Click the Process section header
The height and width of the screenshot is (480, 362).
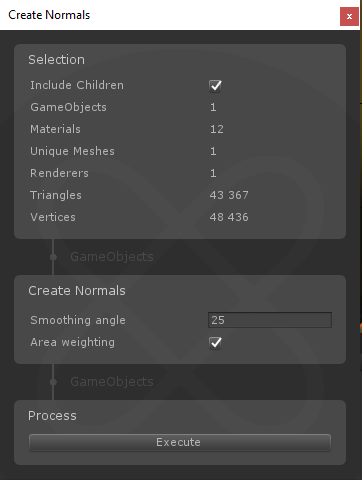pos(52,416)
